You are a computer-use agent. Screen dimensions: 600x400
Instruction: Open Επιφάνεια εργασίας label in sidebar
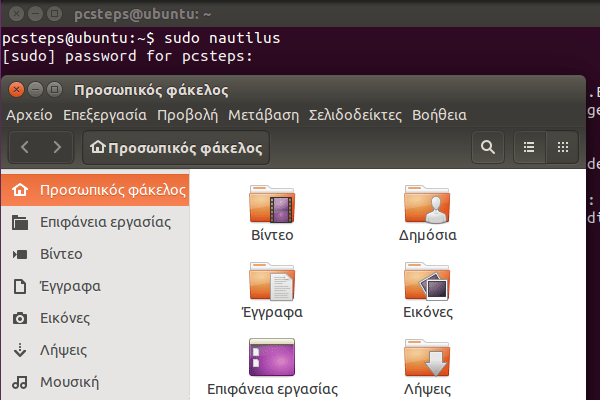106,222
